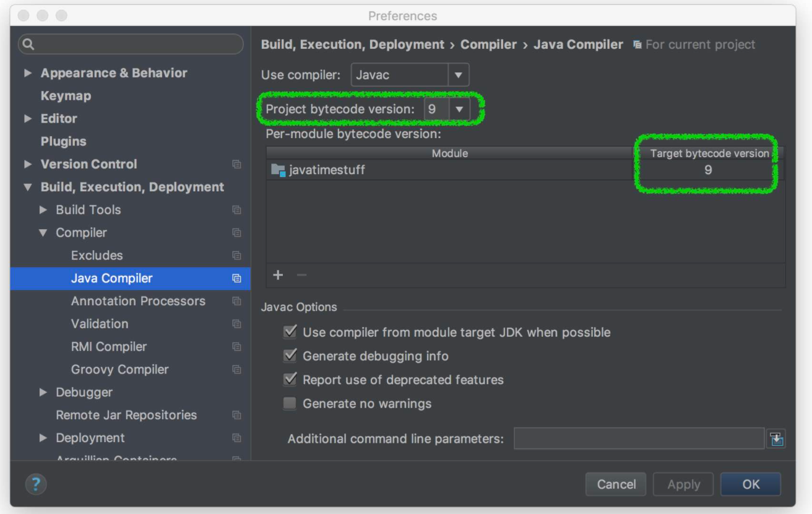Click the magnifier icon in the settings search
Screen dimensions: 812x514
(x=30, y=44)
